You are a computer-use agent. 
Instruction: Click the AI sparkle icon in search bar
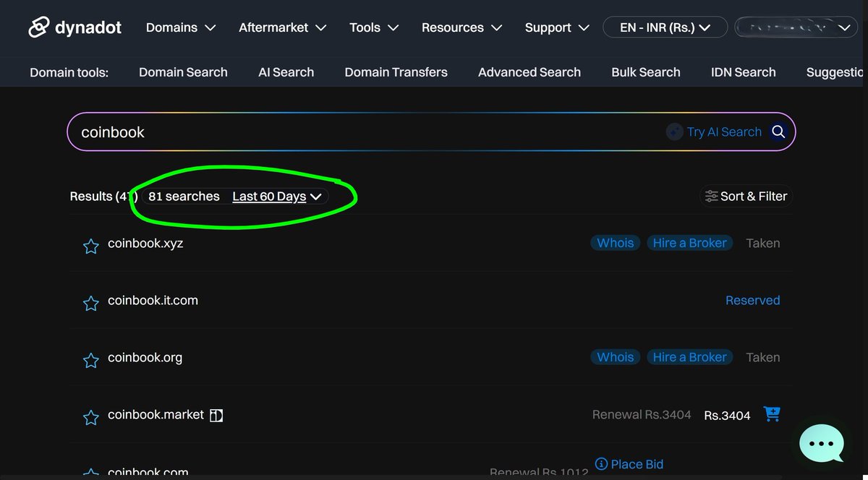(x=674, y=132)
